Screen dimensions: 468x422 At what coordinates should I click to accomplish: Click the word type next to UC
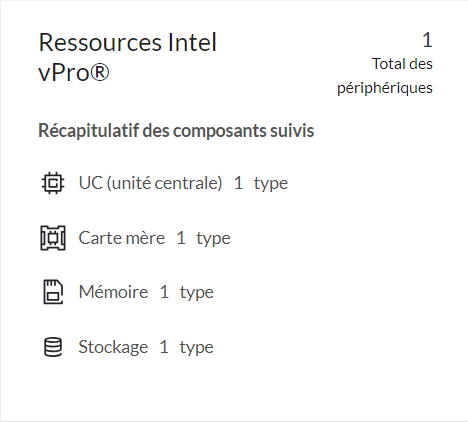(271, 184)
